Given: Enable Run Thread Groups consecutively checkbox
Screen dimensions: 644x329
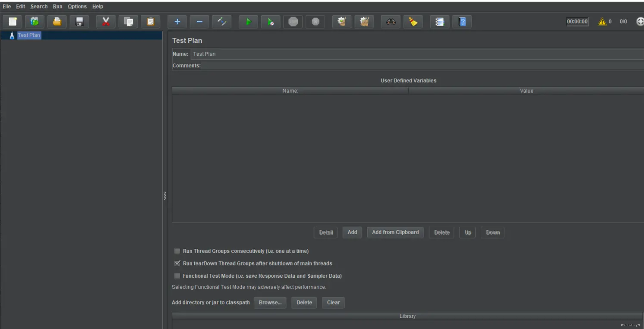Looking at the screenshot, I should click(177, 251).
